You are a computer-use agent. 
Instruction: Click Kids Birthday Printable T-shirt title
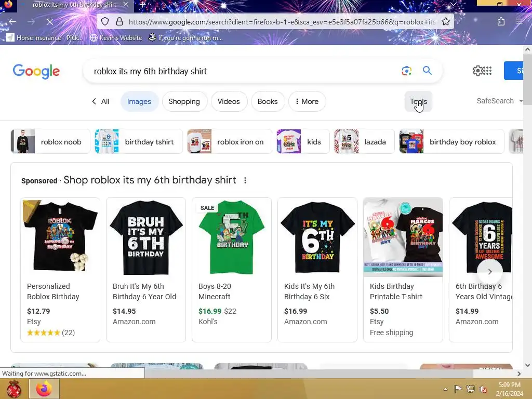pos(396,291)
